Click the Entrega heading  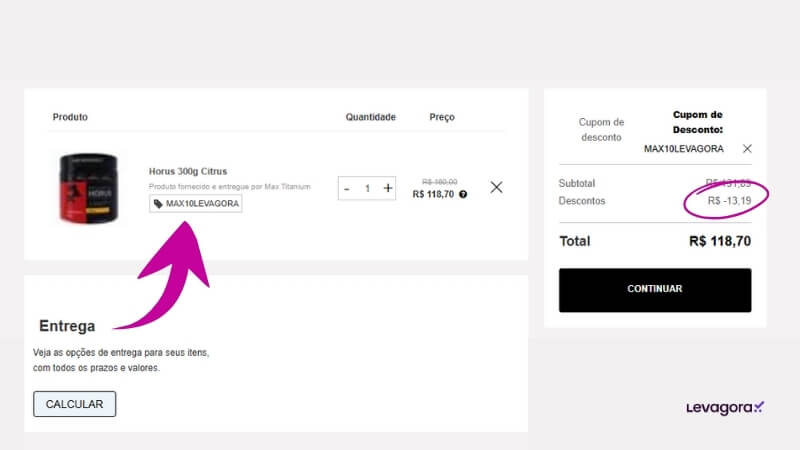[x=67, y=326]
